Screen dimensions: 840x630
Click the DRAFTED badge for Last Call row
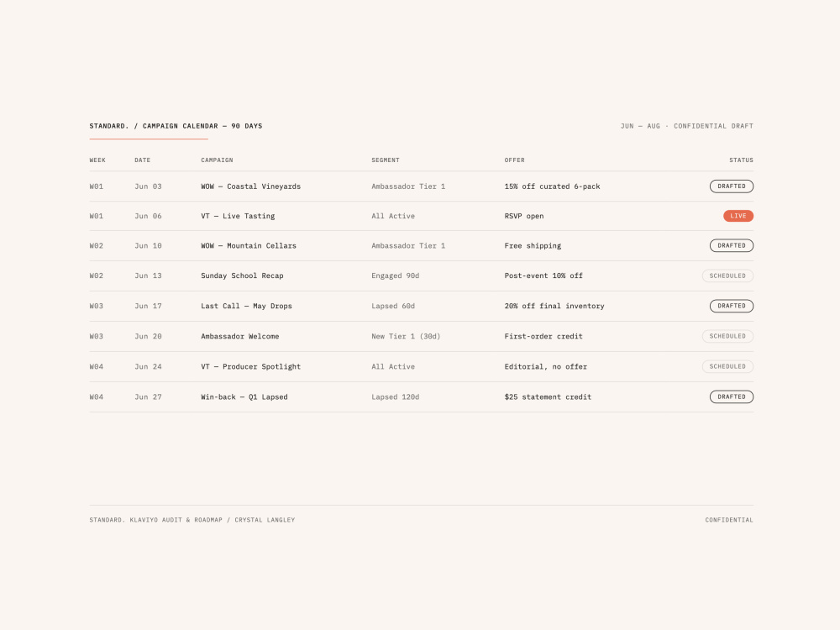732,306
